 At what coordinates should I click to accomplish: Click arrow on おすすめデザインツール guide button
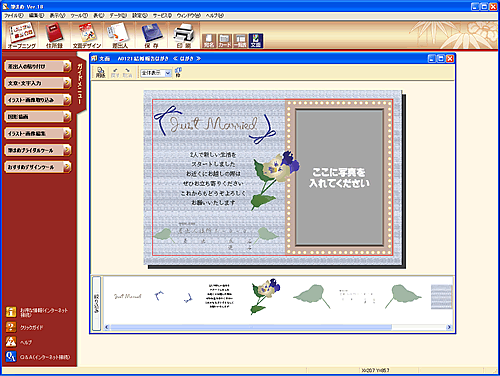67,167
